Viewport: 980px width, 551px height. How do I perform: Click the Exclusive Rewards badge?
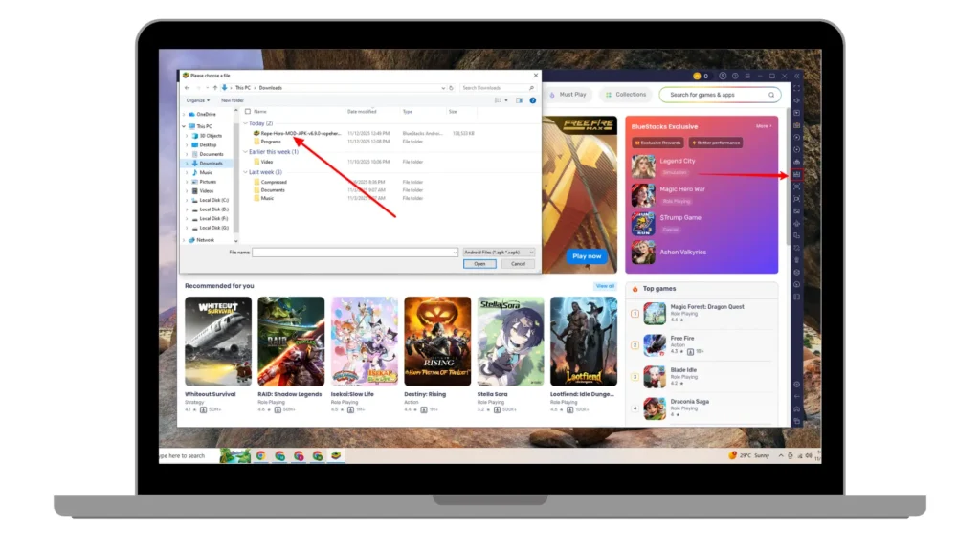[657, 143]
